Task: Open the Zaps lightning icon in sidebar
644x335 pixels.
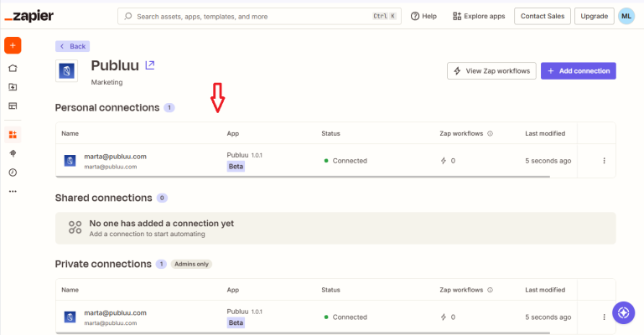Action: click(13, 87)
